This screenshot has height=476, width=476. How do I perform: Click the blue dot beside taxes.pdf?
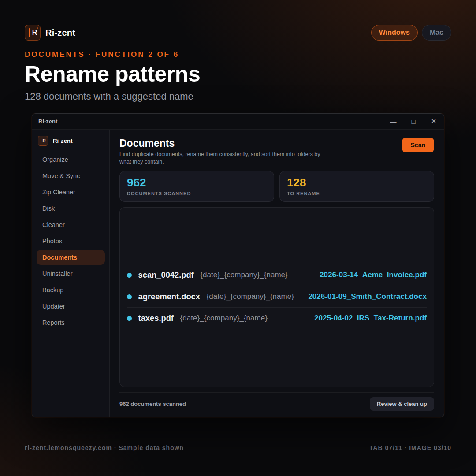tap(129, 318)
